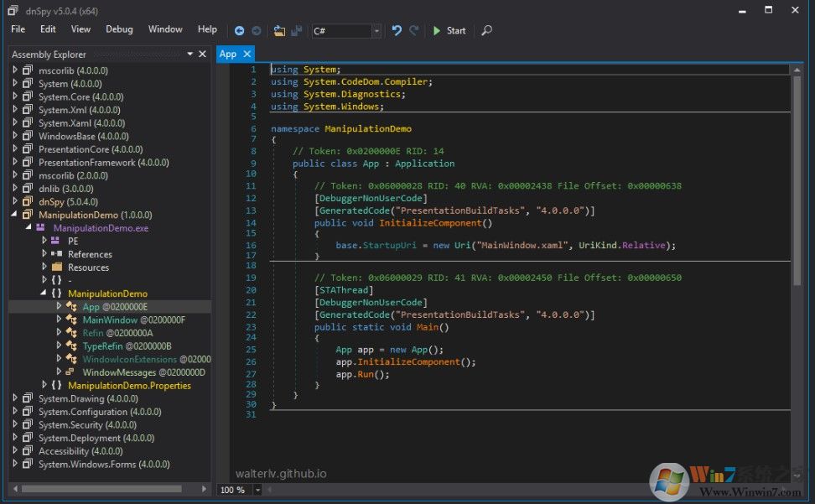Click the Assembly Explorer horizontal scrollbar
The height and width of the screenshot is (504, 815).
[101, 488]
